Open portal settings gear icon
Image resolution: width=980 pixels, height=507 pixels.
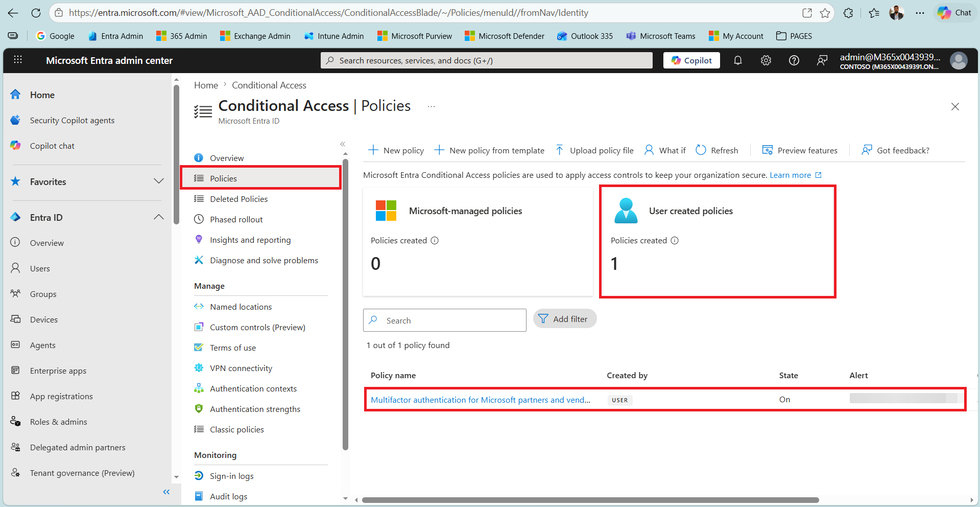[x=766, y=60]
